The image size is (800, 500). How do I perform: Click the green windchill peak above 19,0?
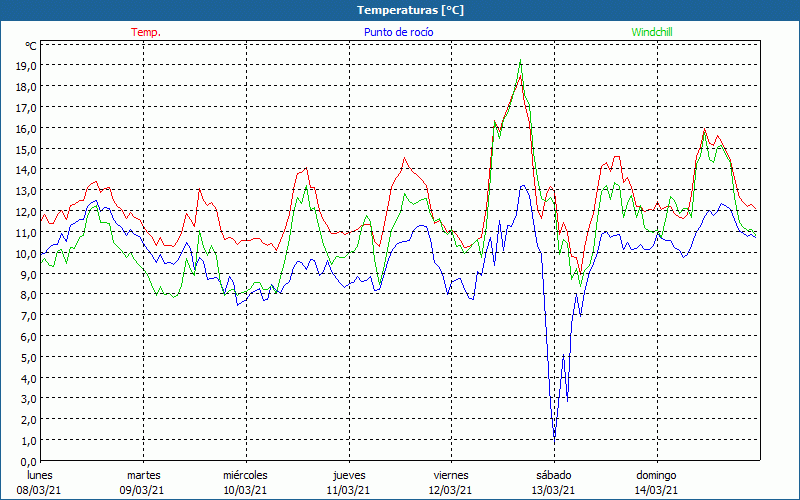(x=520, y=61)
